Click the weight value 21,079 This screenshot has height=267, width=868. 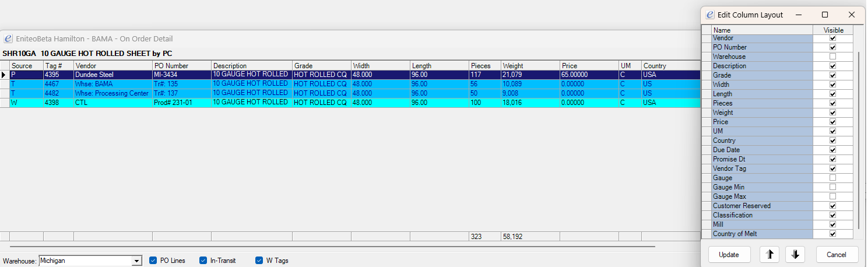point(530,75)
